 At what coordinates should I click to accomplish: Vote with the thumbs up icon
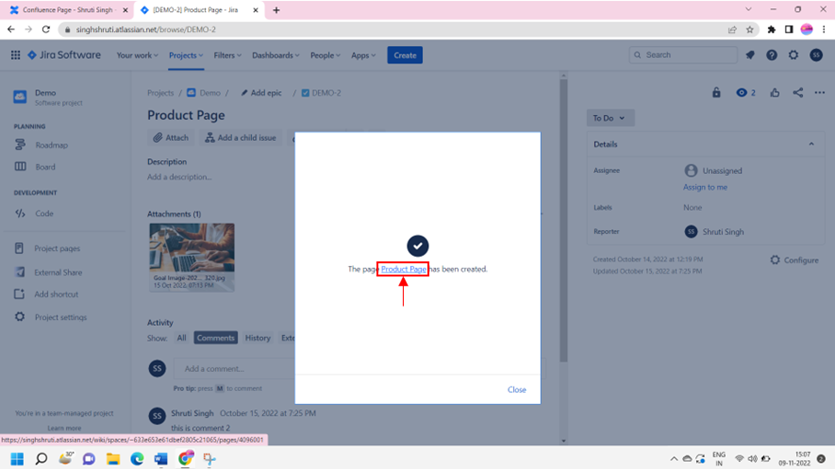(775, 93)
